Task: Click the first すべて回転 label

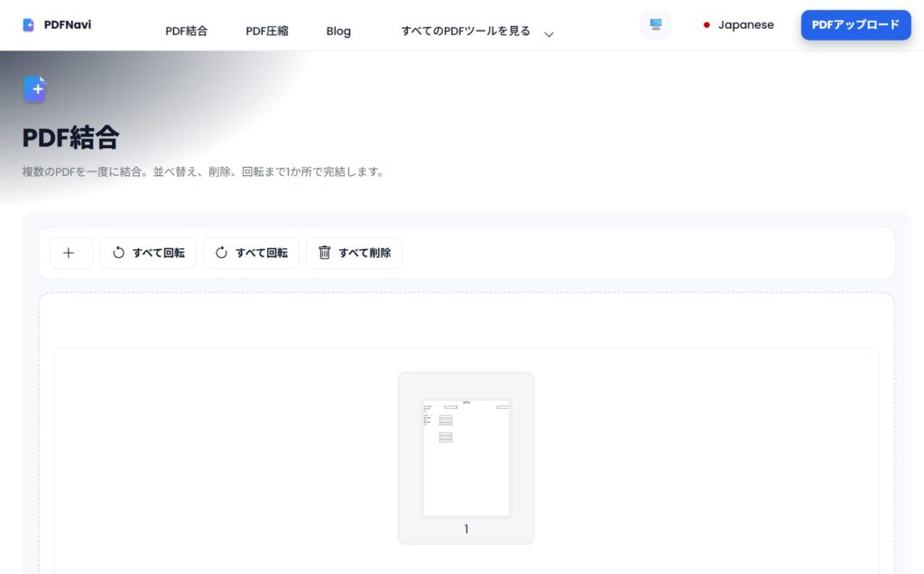Action: coord(159,253)
